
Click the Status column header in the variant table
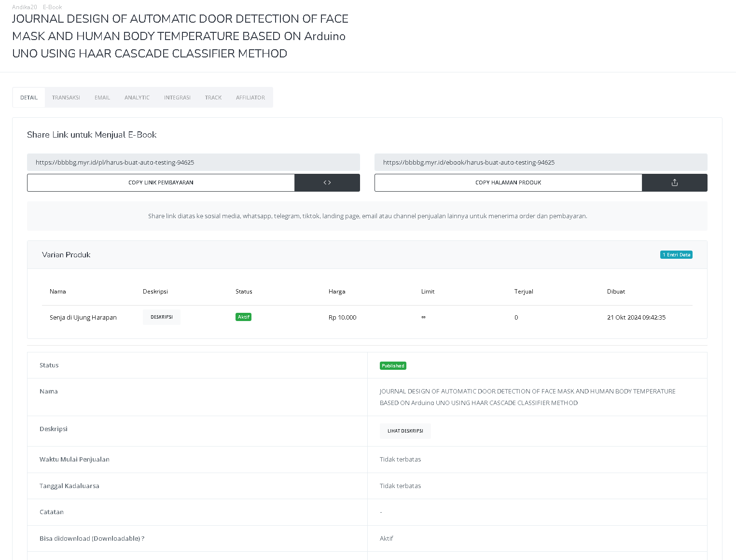coord(244,292)
